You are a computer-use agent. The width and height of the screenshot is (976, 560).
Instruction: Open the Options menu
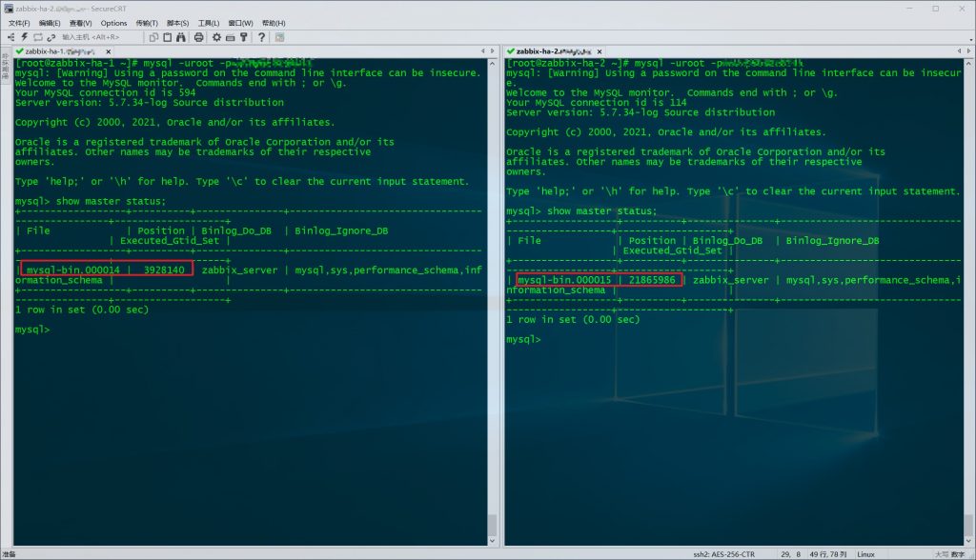tap(114, 23)
